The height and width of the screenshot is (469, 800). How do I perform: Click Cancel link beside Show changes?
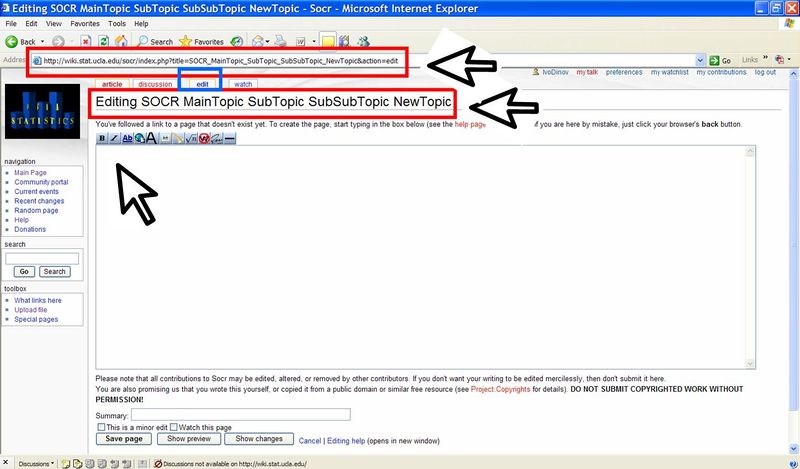pos(310,441)
